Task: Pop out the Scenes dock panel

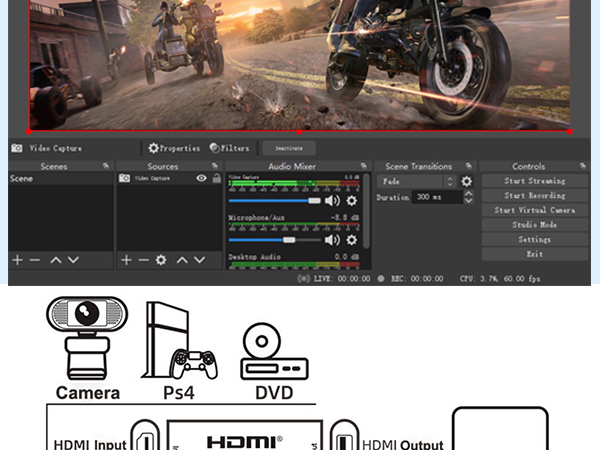Action: point(106,166)
